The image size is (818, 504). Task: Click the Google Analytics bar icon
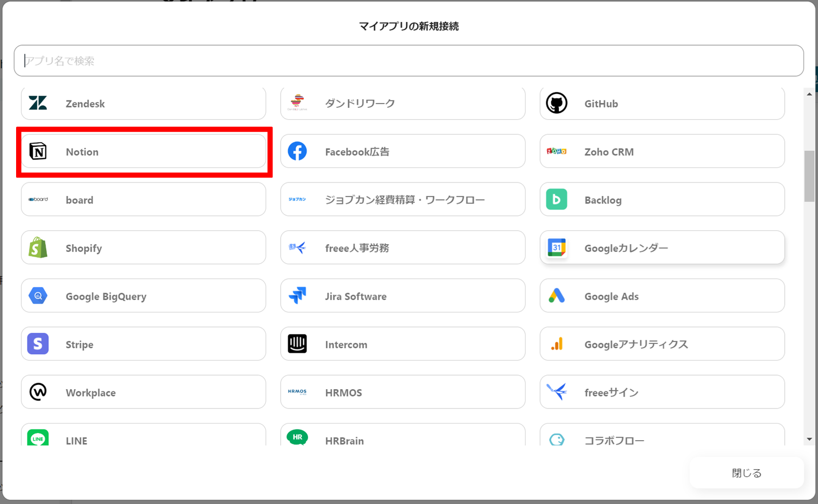pyautogui.click(x=557, y=344)
